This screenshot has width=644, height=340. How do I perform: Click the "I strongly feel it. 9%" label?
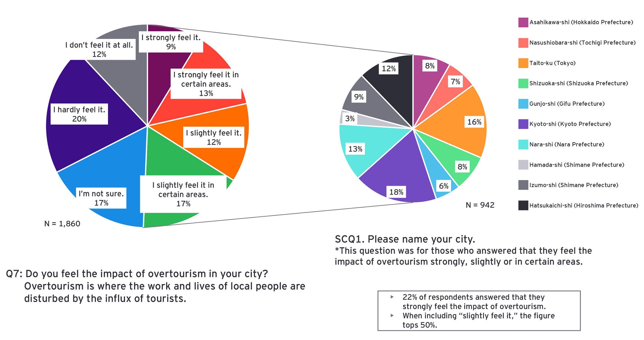[x=171, y=42]
